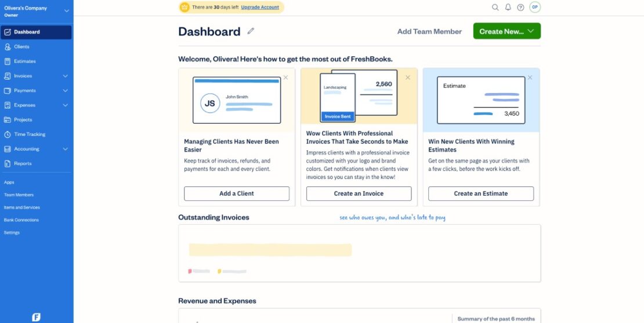
Task: Click the Add a Client button
Action: [236, 193]
